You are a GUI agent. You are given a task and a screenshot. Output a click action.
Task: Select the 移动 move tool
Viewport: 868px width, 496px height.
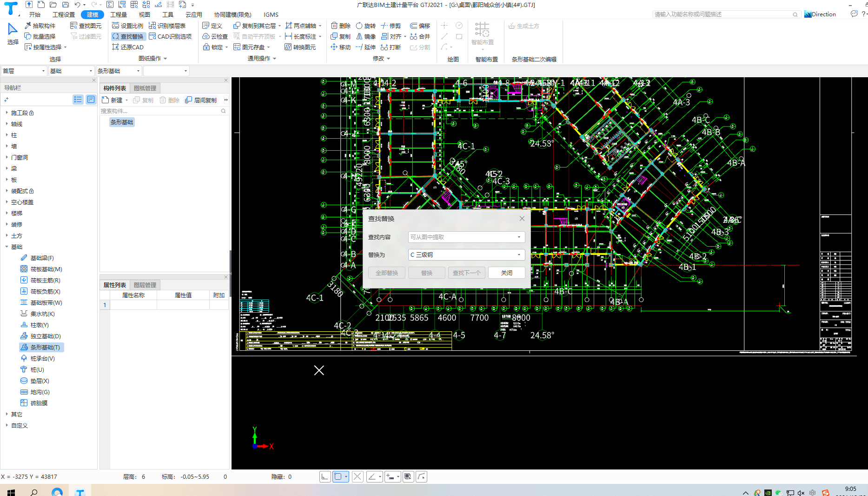click(341, 47)
